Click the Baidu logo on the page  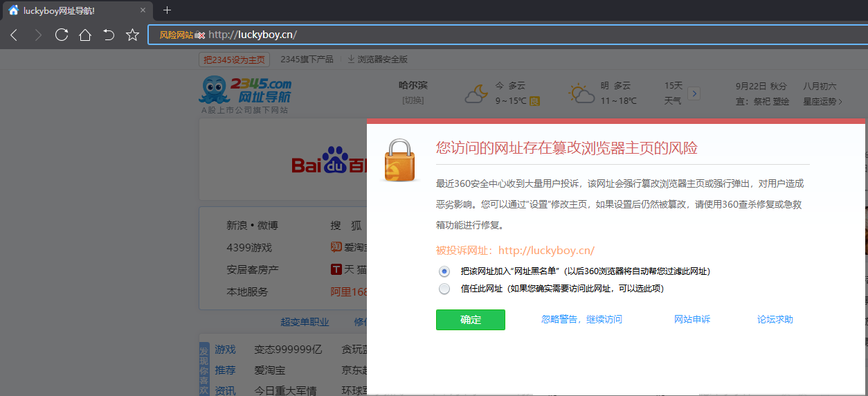tap(329, 161)
